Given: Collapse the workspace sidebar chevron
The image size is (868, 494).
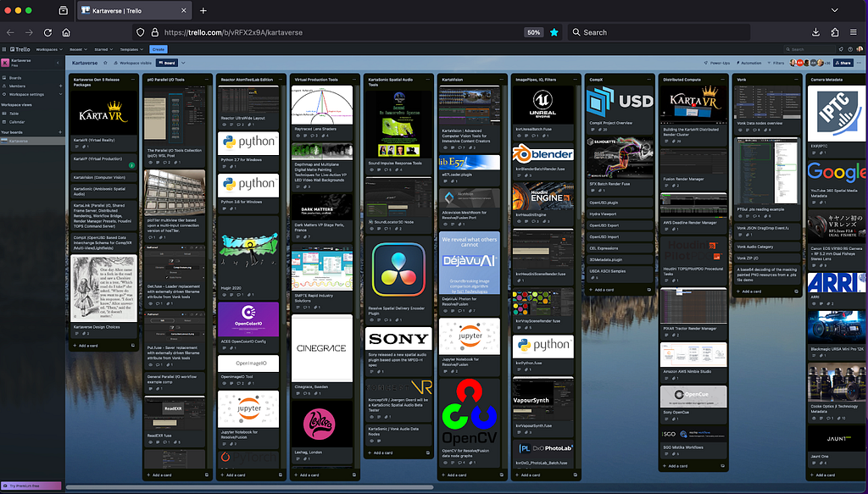Looking at the screenshot, I should click(58, 63).
